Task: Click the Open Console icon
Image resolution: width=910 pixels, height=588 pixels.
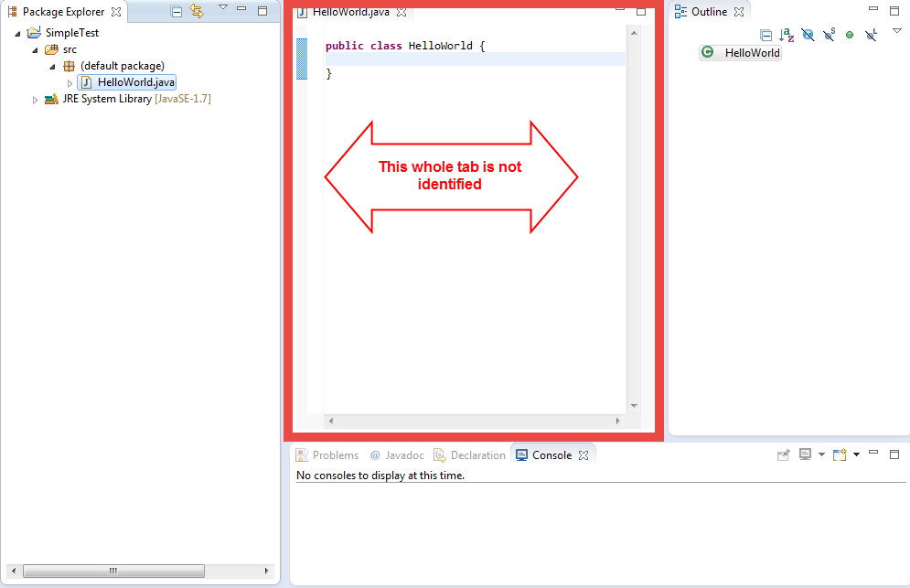Action: click(x=840, y=454)
